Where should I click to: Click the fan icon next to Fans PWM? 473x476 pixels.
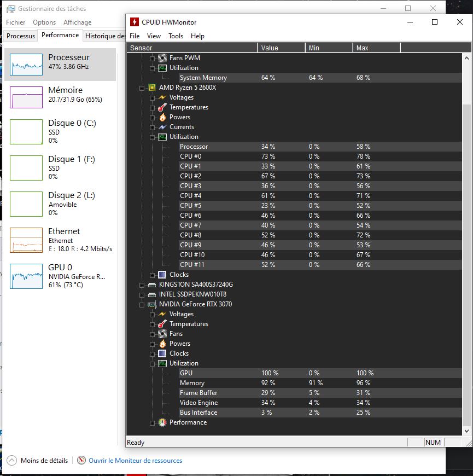pos(162,58)
